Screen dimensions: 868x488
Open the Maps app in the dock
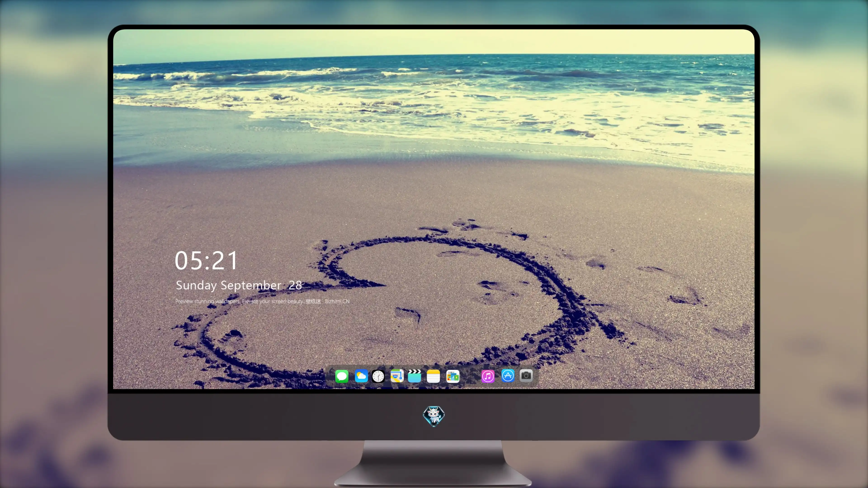coord(397,376)
